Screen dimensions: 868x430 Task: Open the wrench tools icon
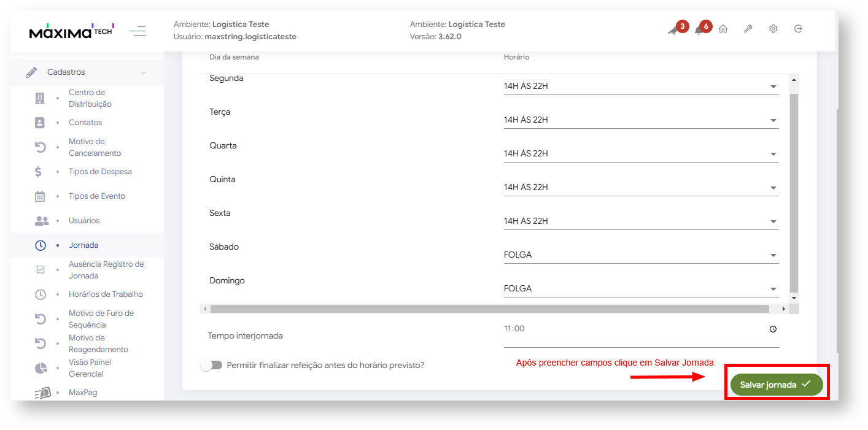coord(748,29)
